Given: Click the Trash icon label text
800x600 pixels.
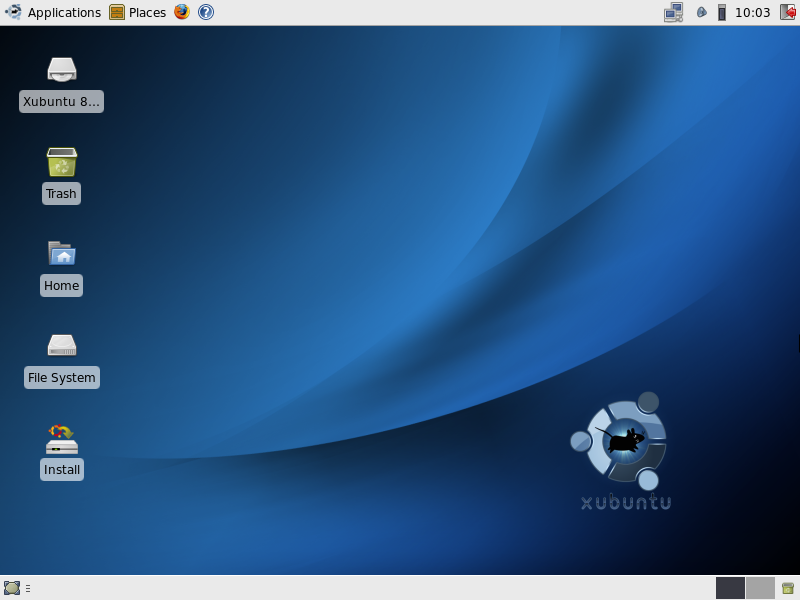Looking at the screenshot, I should [x=61, y=194].
